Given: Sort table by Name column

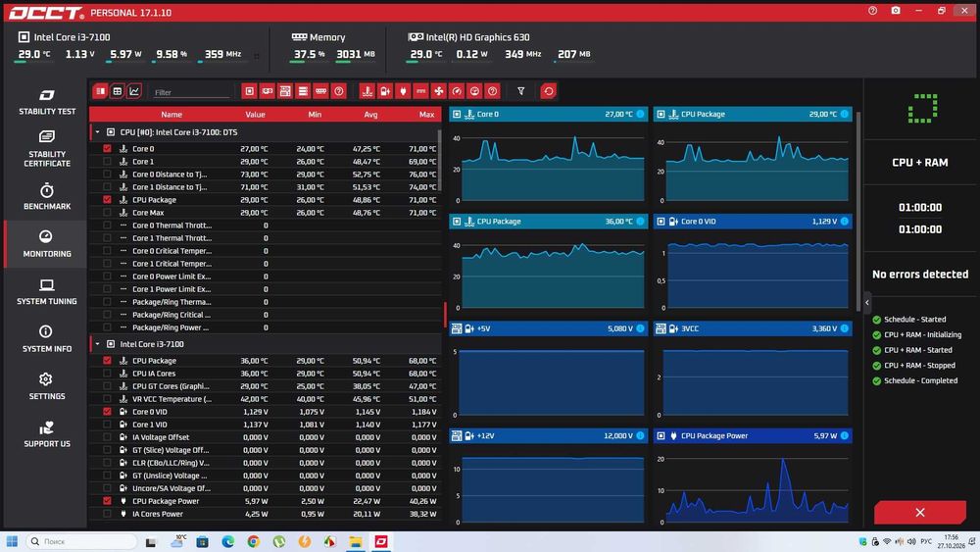Looking at the screenshot, I should (171, 115).
